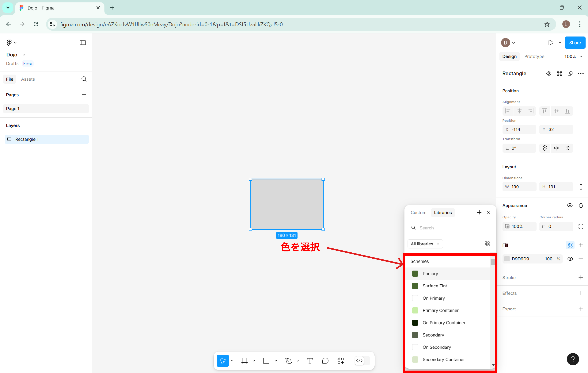The width and height of the screenshot is (588, 373).
Task: Click the Search field in Libraries panel
Action: (x=454, y=228)
